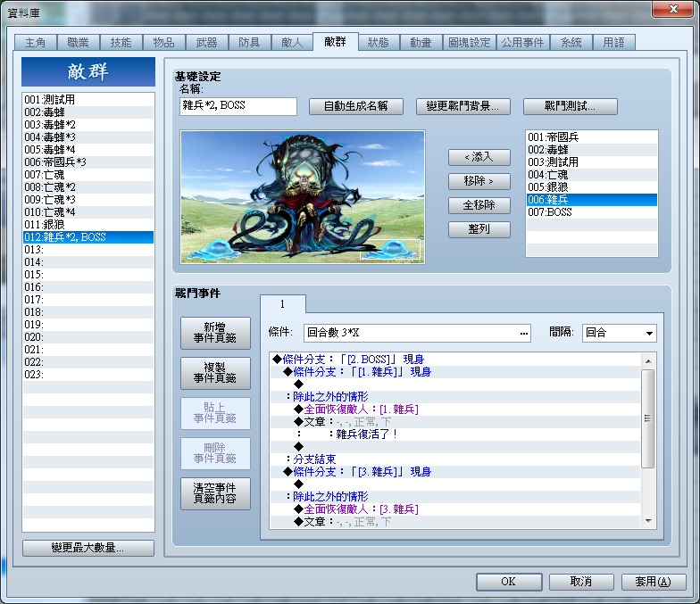700x604 pixels.
Task: Select event text line 雜兵復活了!
Action: pos(455,434)
